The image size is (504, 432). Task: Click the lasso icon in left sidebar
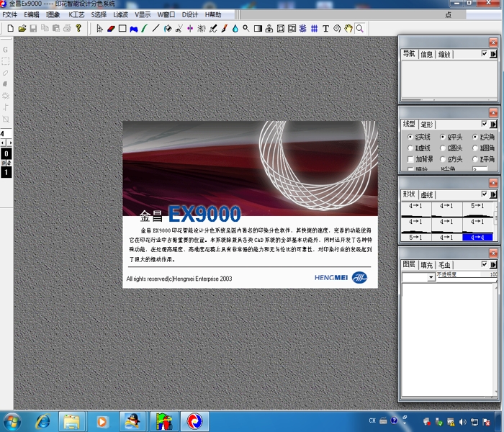(x=6, y=73)
